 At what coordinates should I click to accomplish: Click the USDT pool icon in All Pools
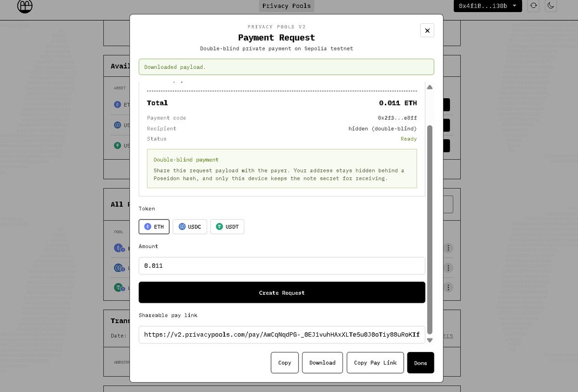coord(118,287)
